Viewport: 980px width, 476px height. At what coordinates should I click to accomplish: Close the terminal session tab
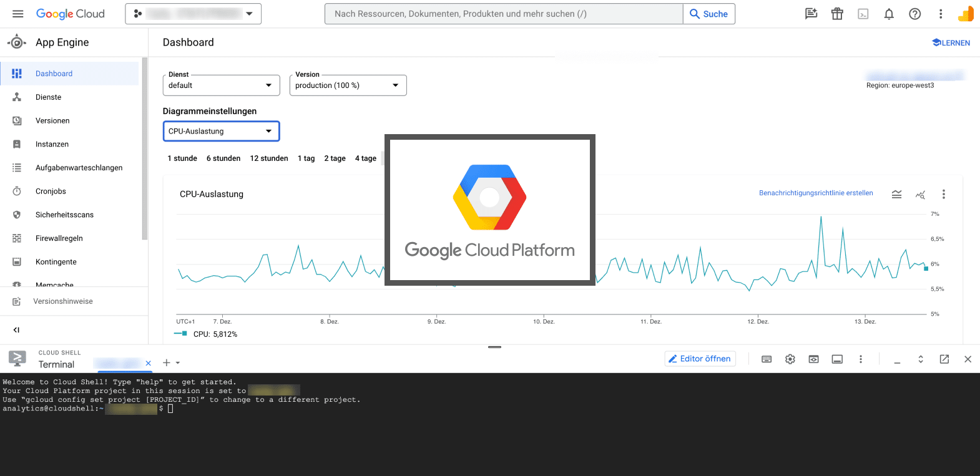(149, 363)
